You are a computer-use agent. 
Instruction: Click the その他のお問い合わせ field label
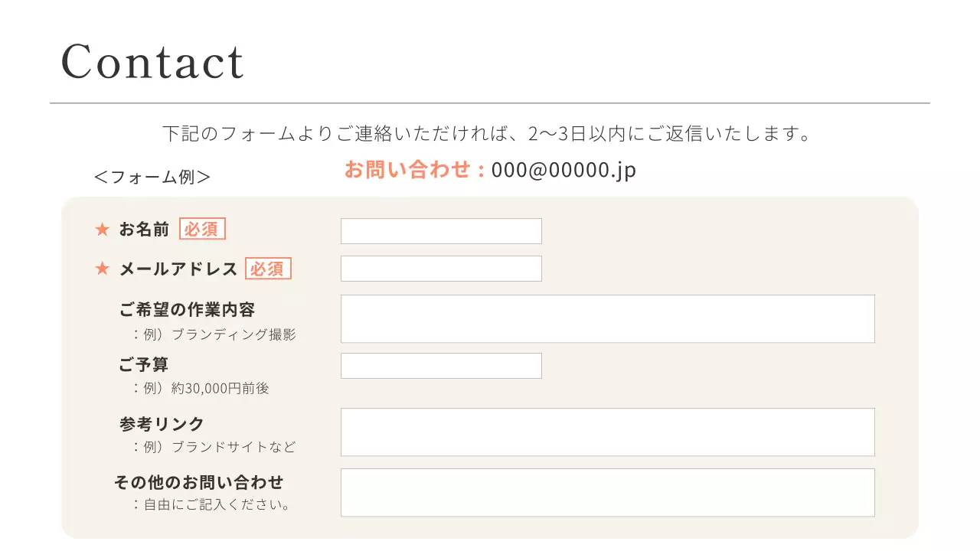coord(198,483)
